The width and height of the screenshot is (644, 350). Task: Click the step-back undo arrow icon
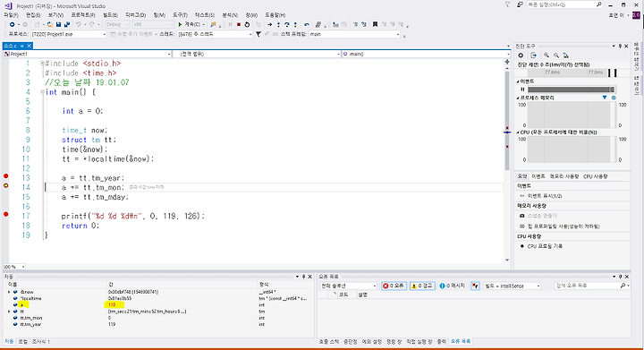click(x=307, y=25)
